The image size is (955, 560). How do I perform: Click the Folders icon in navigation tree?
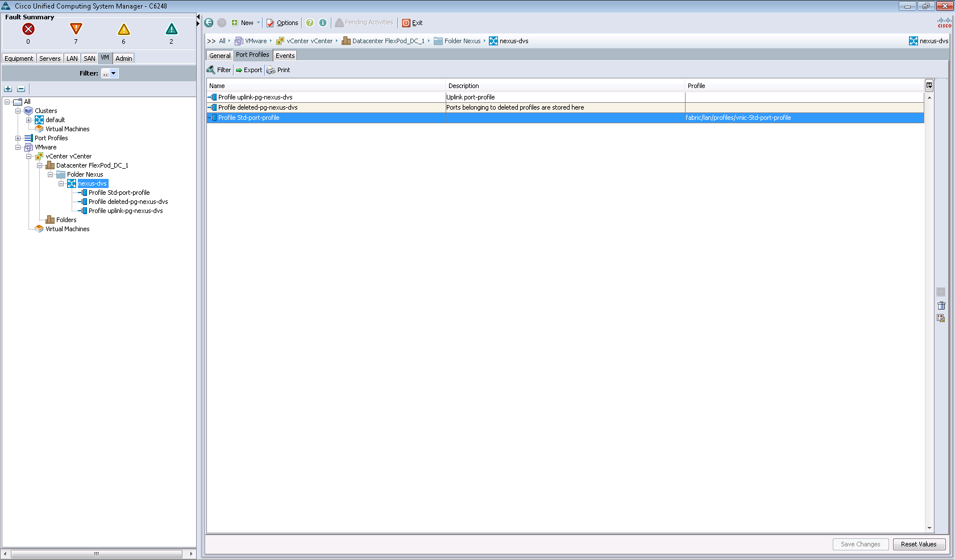click(x=50, y=220)
